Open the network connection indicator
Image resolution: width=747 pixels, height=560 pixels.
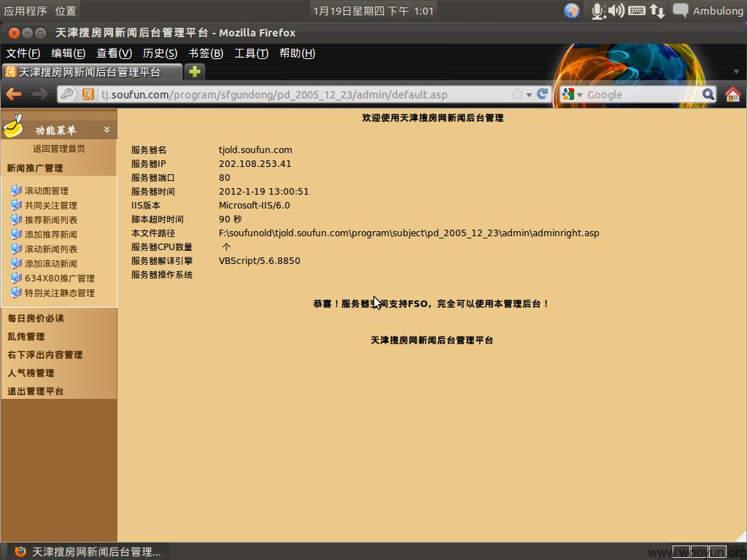[x=657, y=10]
